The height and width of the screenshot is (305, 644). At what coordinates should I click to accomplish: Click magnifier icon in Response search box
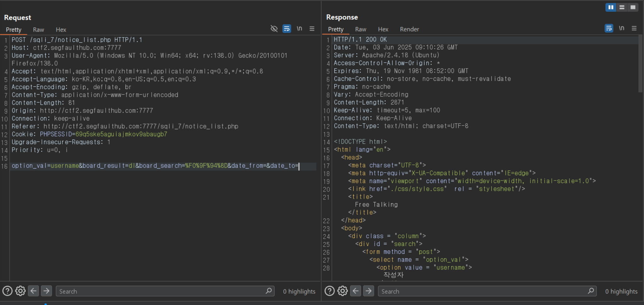(591, 291)
